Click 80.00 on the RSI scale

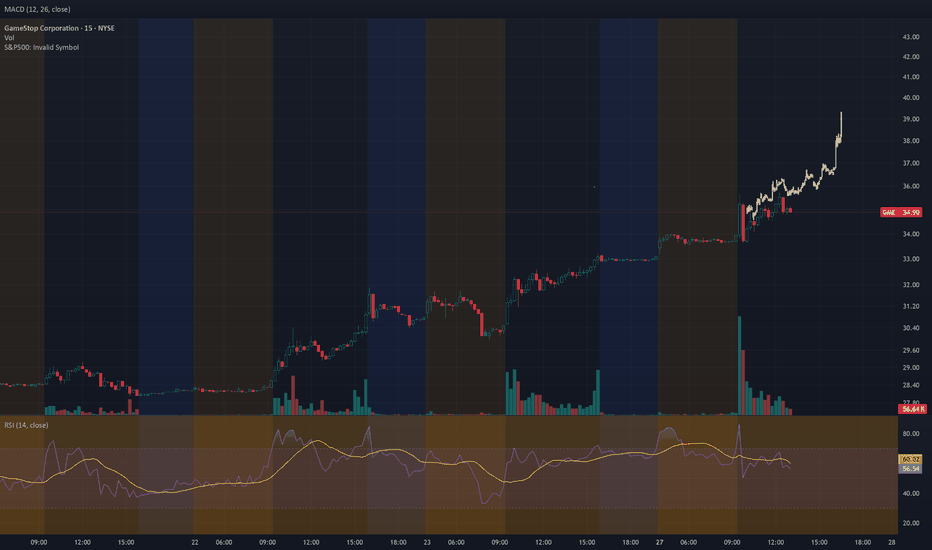[x=911, y=433]
